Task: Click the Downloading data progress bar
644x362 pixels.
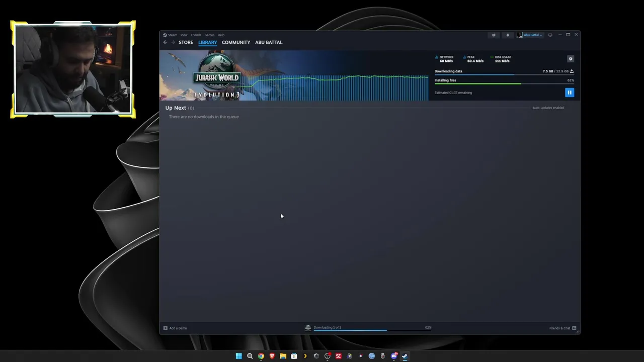Action: pos(504,75)
